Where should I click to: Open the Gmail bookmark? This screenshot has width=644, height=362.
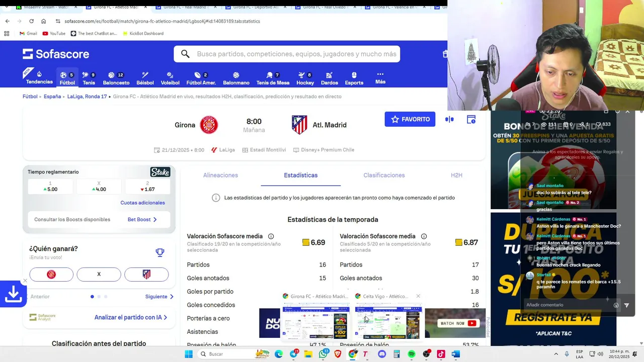click(28, 34)
